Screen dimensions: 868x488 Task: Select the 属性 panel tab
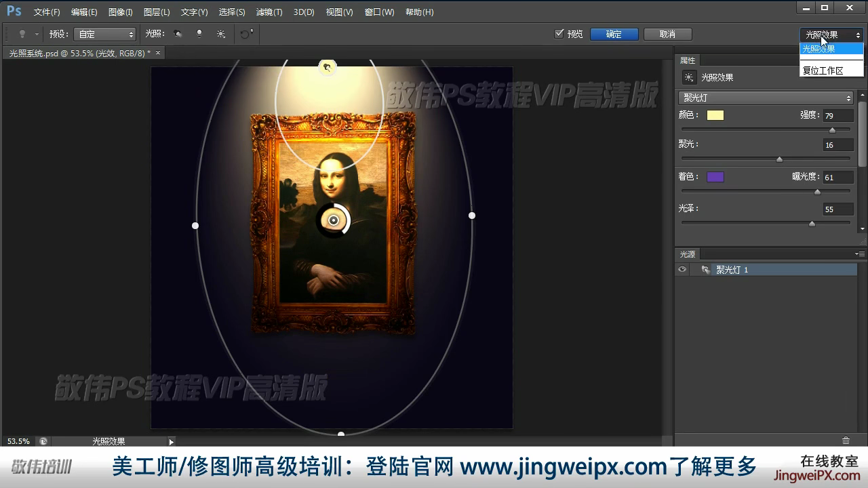point(688,60)
